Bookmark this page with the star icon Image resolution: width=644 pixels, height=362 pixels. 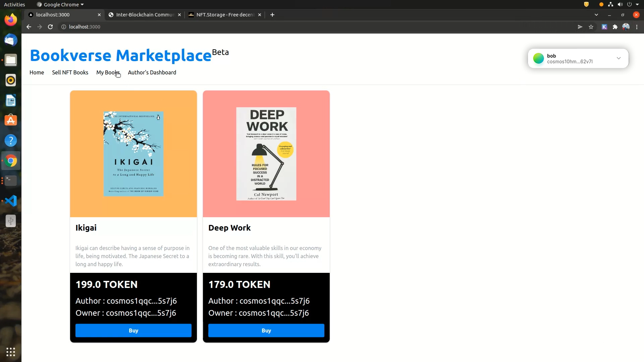tap(591, 27)
